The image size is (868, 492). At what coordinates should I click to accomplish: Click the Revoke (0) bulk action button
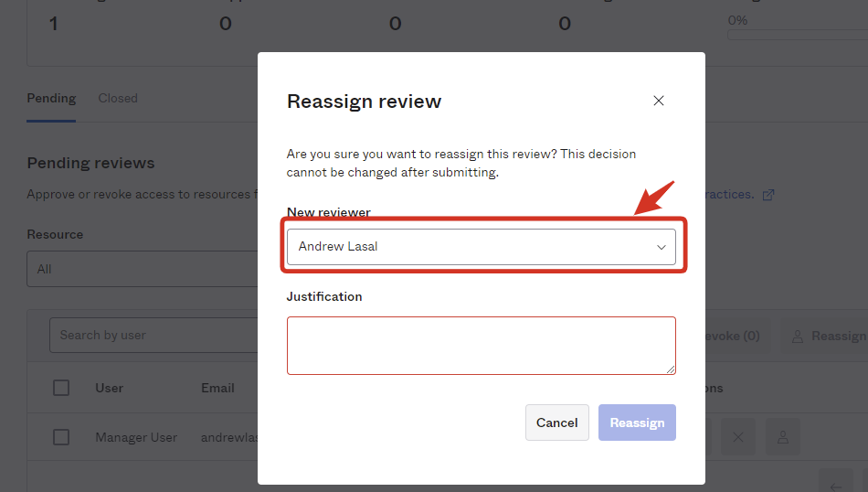coord(733,336)
